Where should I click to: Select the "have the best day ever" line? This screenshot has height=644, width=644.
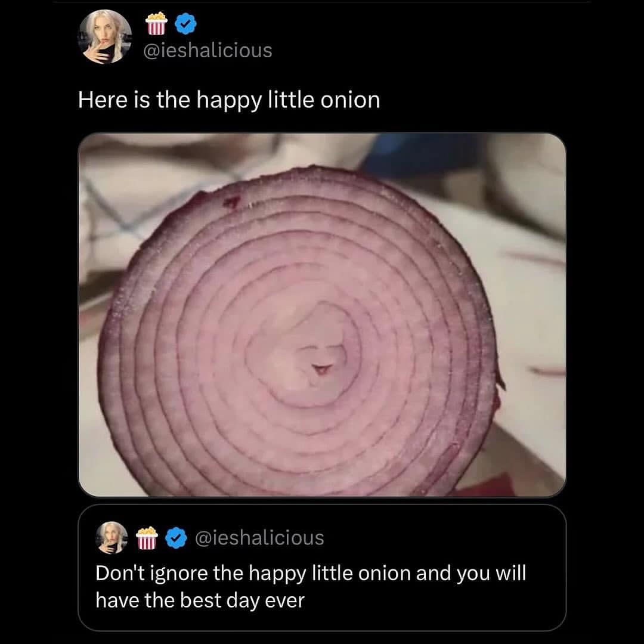[x=200, y=600]
